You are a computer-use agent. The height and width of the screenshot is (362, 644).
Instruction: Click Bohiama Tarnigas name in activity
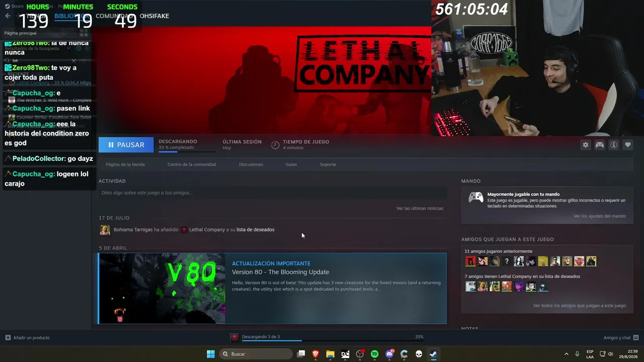[x=133, y=230]
